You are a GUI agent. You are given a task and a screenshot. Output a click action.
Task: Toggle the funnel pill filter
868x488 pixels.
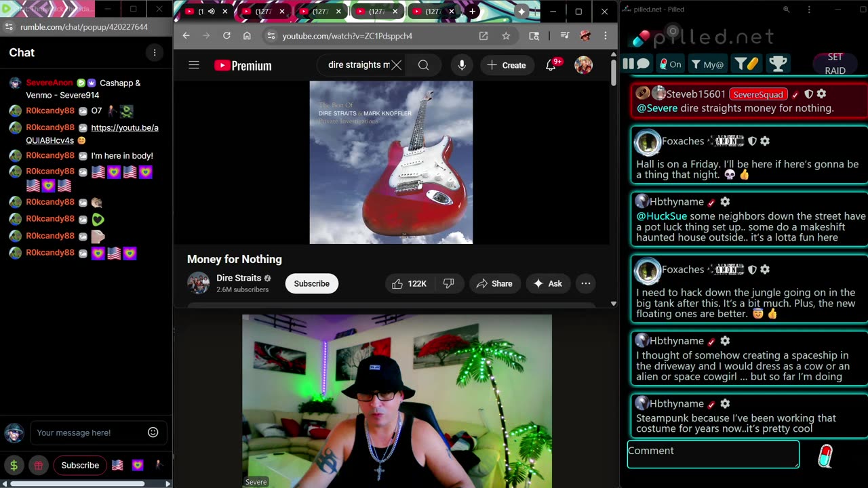click(x=747, y=64)
